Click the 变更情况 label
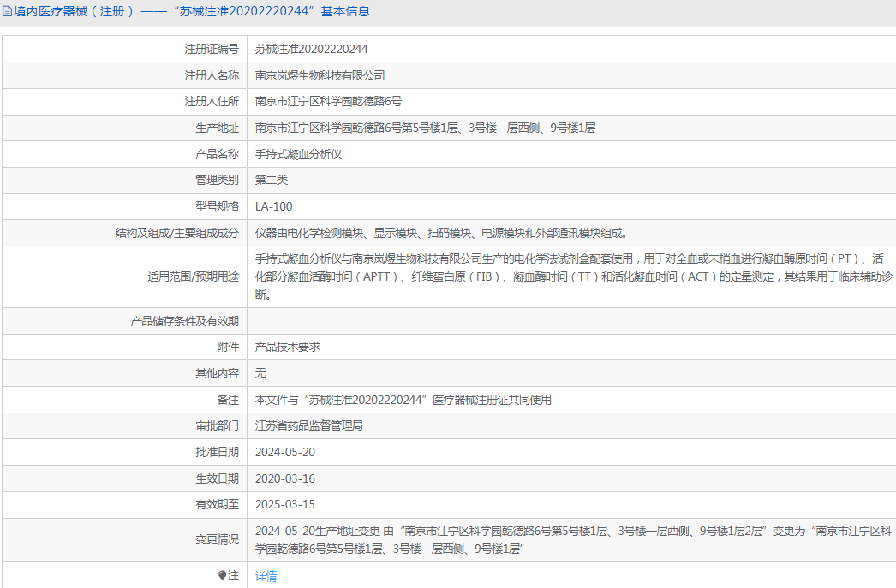This screenshot has height=588, width=896. point(217,539)
